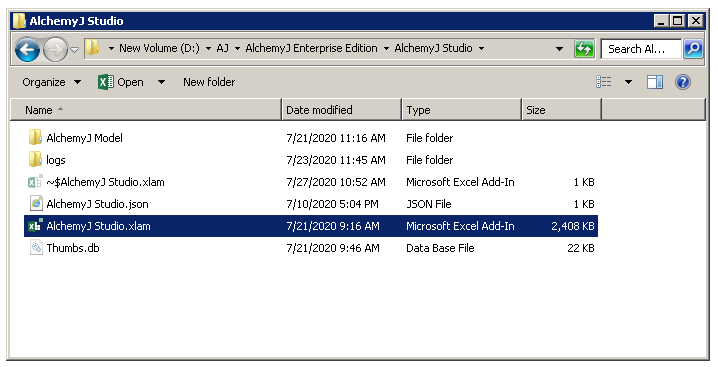Minimize the AlchemyJ Studio window
This screenshot has height=367, width=718.
point(661,21)
